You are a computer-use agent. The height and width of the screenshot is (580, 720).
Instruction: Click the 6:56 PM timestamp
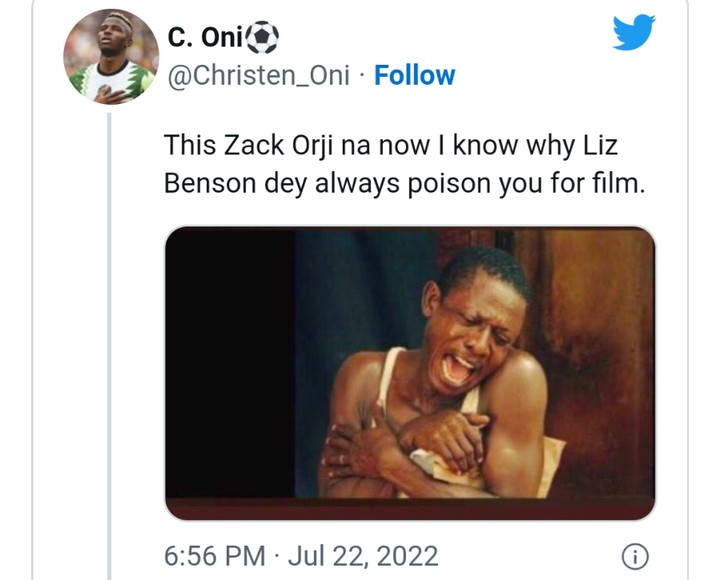point(214,555)
